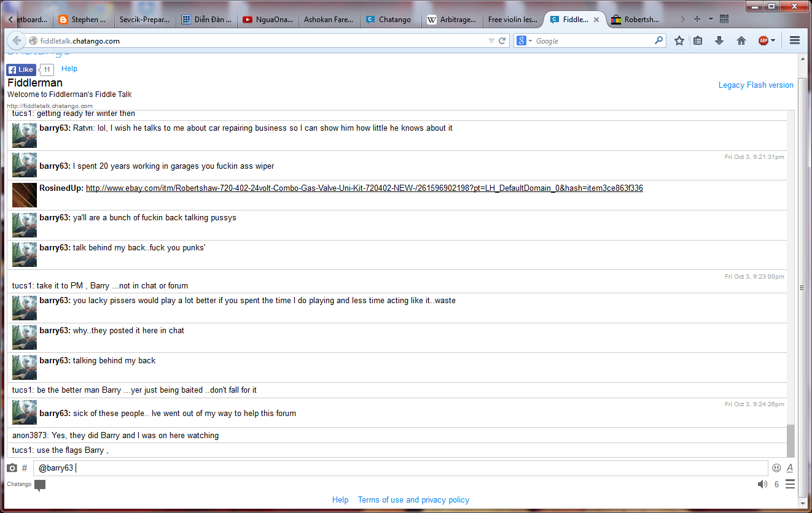The image size is (812, 513).
Task: Open the text font style icon
Action: (x=790, y=468)
